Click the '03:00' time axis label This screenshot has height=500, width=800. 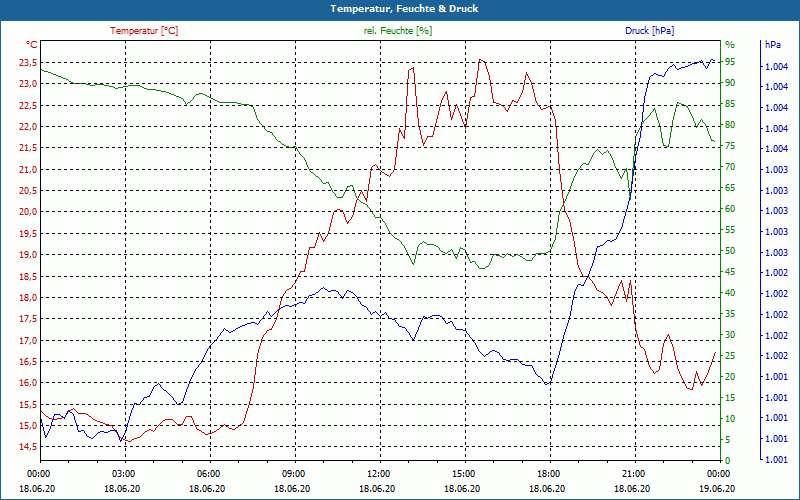point(125,473)
